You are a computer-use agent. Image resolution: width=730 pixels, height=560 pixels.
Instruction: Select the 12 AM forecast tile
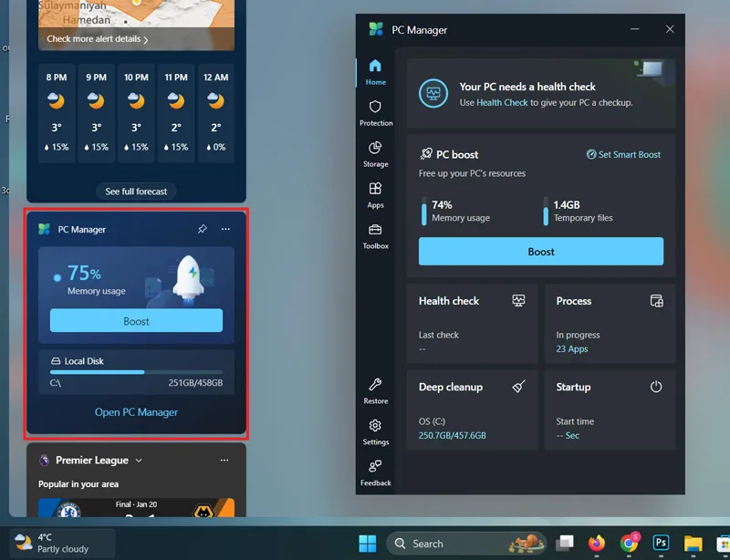[216, 113]
